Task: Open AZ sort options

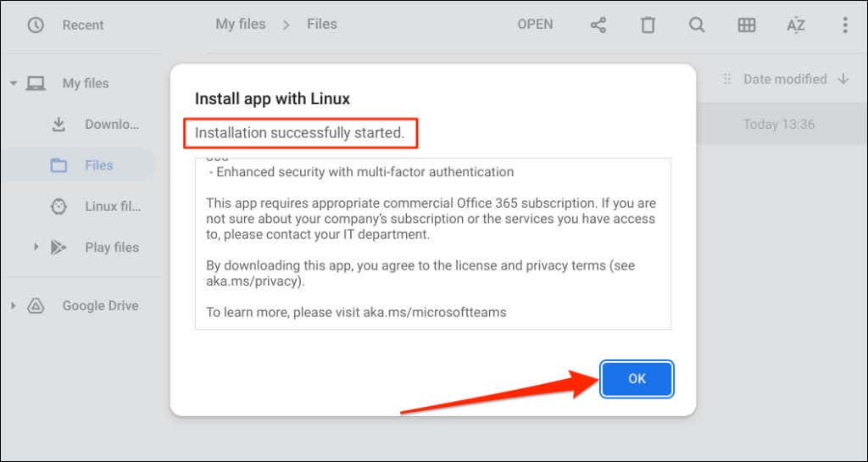Action: [x=795, y=25]
